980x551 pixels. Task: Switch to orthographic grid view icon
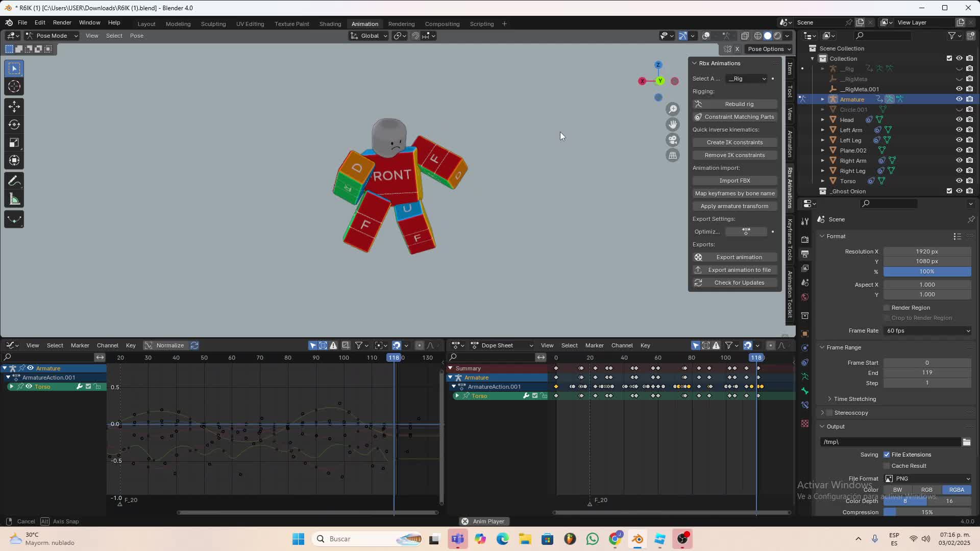point(673,156)
